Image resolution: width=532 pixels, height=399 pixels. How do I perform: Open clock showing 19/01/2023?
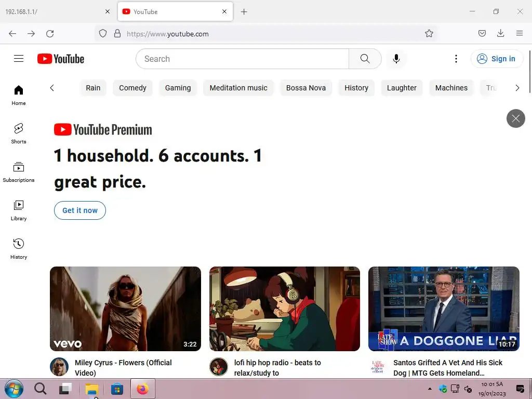click(x=492, y=389)
